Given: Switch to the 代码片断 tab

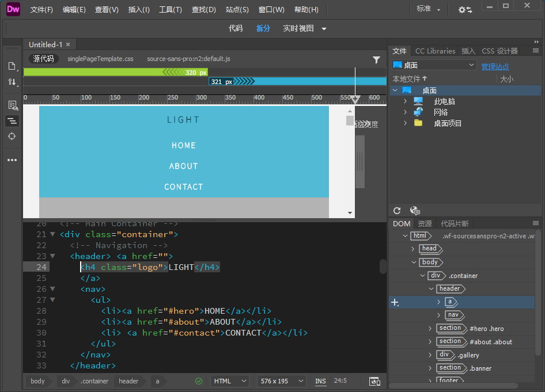Looking at the screenshot, I should (455, 223).
